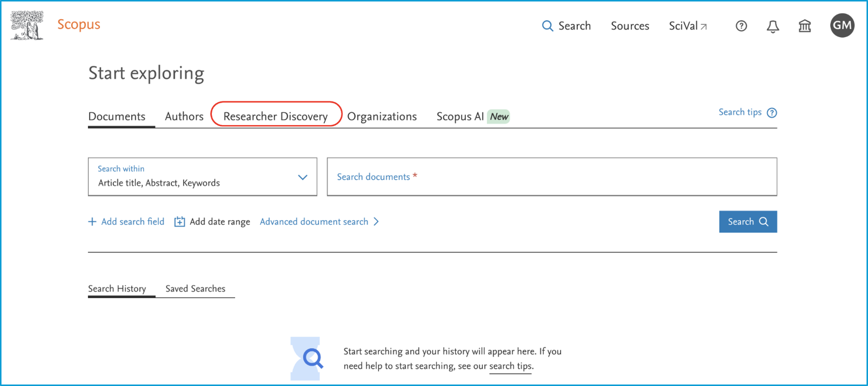Switch to the Saved Searches tab
Viewport: 868px width, 386px height.
[x=195, y=289]
